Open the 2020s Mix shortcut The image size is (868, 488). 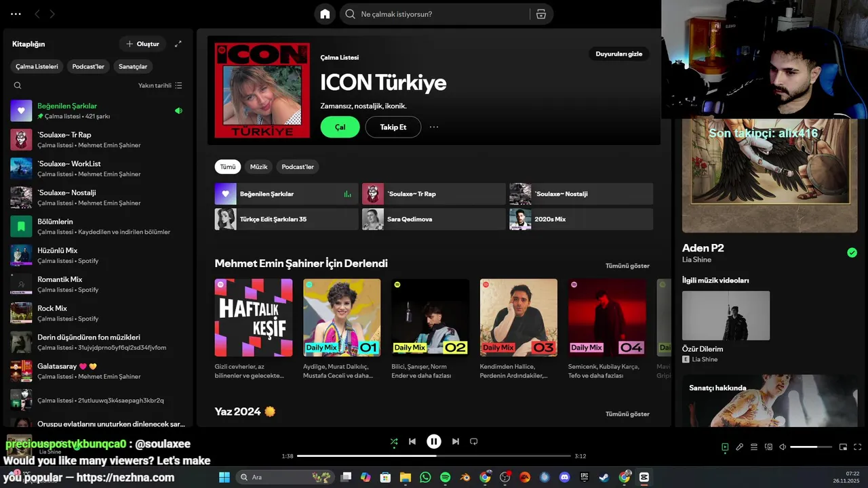[581, 219]
